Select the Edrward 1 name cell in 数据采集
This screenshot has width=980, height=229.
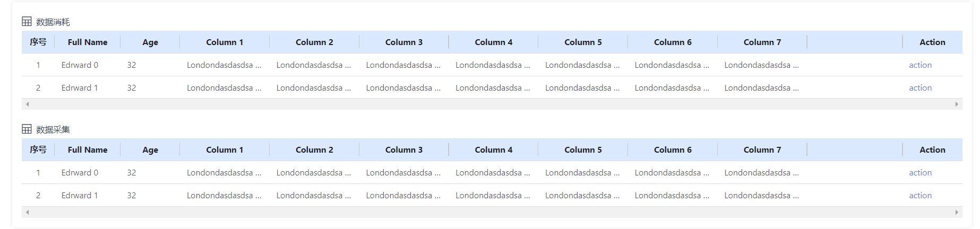pos(80,196)
